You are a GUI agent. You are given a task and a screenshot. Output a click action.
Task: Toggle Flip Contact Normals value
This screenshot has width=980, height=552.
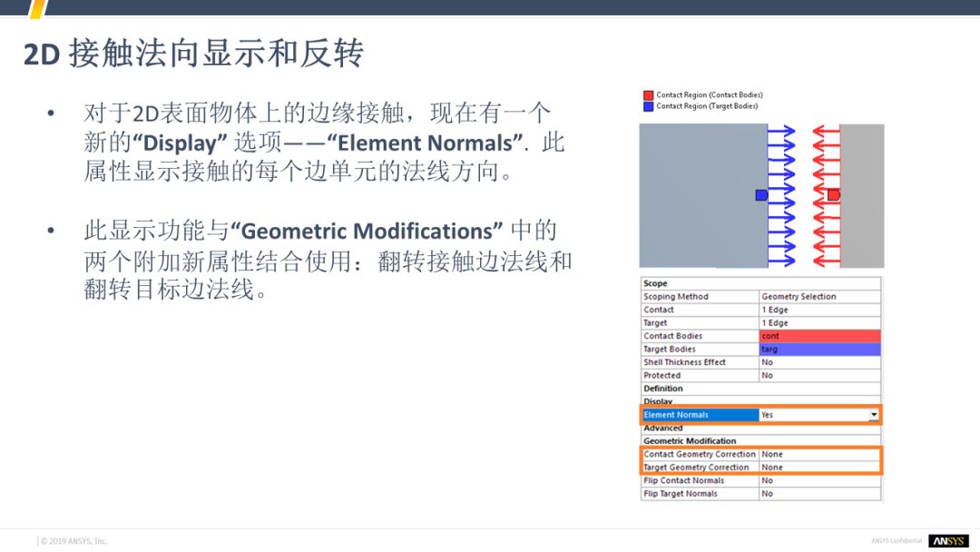pyautogui.click(x=819, y=481)
